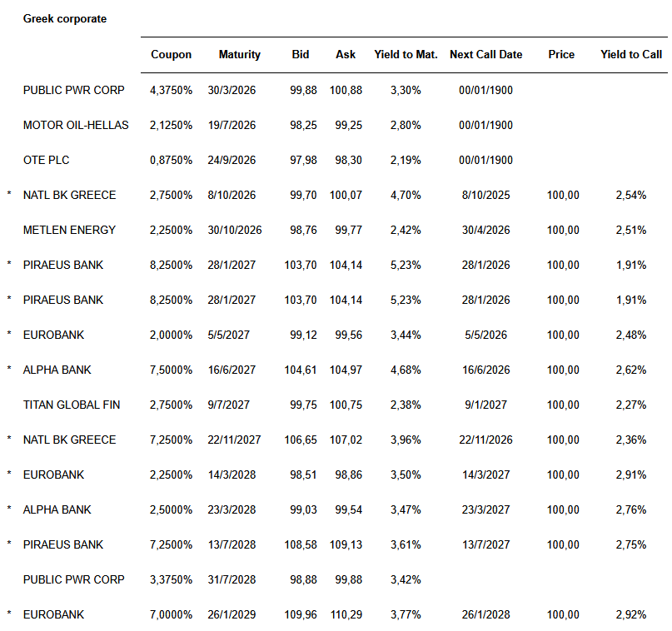Screen dimensions: 672x631
Task: Select the Next Call Date header
Action: coord(485,54)
